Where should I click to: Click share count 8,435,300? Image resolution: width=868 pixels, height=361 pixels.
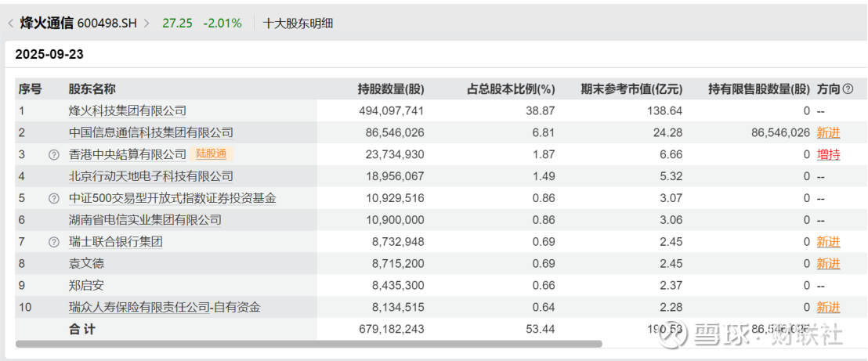click(x=399, y=286)
